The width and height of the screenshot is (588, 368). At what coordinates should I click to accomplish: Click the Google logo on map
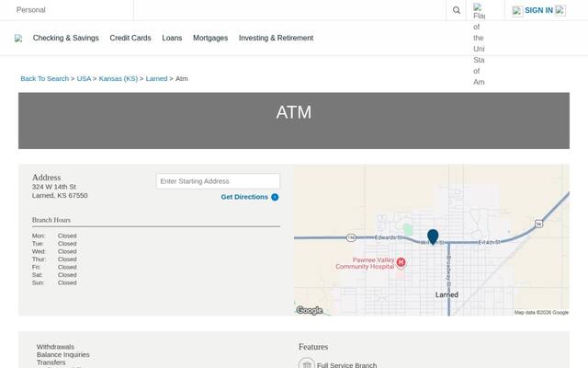tap(310, 311)
